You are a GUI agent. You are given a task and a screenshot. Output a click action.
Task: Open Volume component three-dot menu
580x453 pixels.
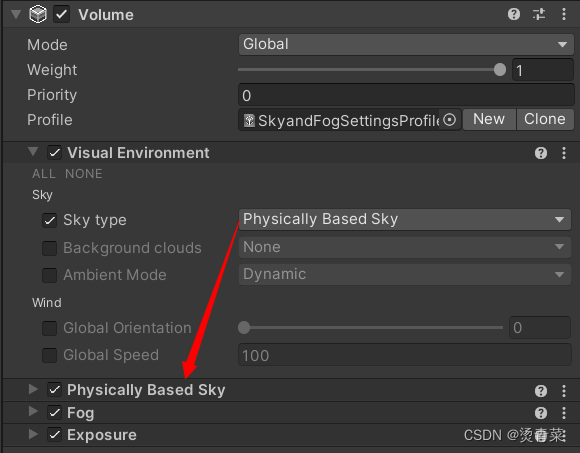(x=564, y=14)
